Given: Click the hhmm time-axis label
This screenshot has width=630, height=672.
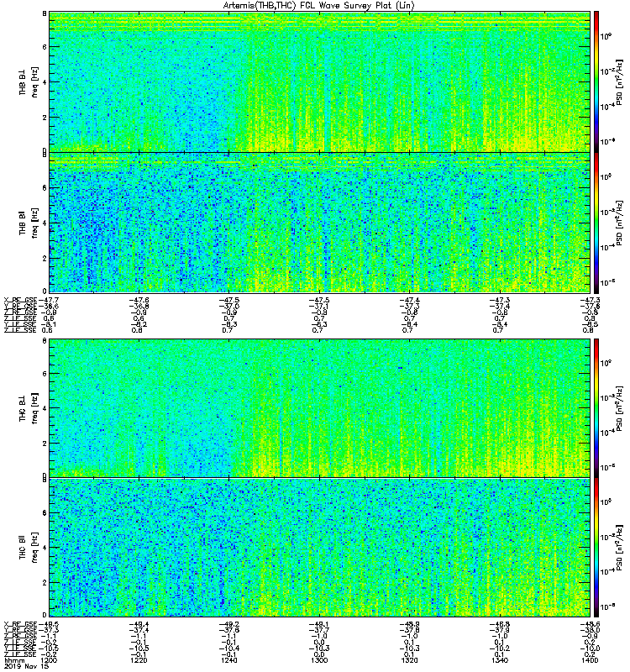Looking at the screenshot, I should [x=14, y=660].
